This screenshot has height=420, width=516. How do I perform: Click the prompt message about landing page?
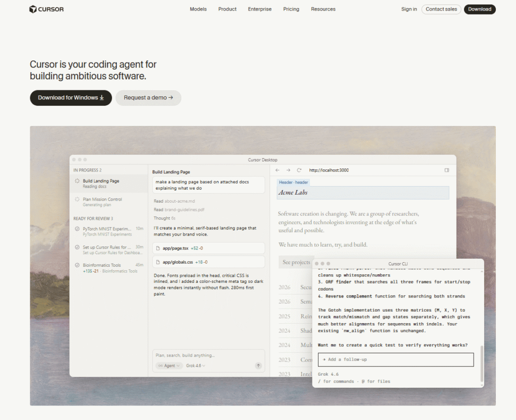(208, 185)
